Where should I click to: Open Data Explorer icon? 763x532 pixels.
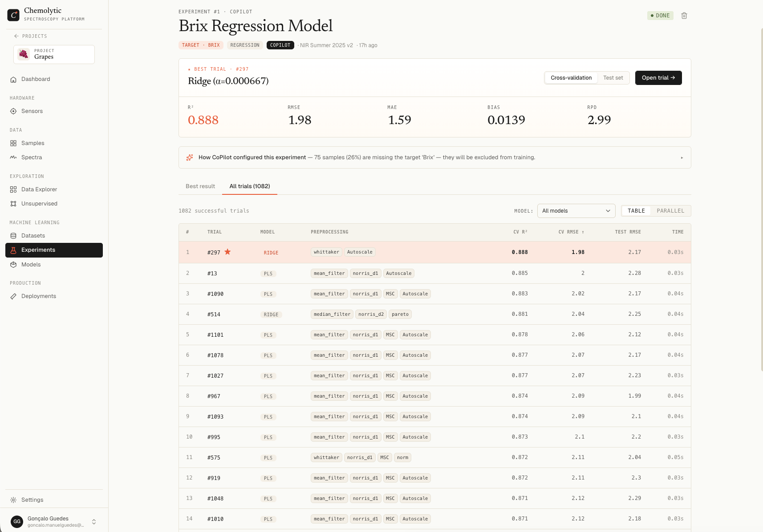click(13, 189)
